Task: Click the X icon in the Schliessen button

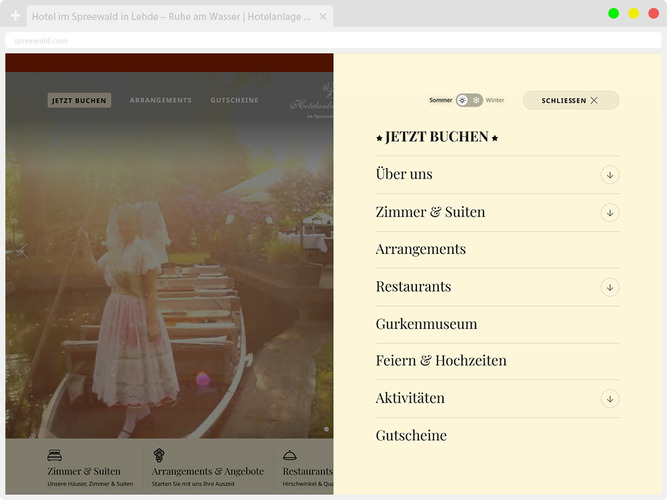Action: (594, 101)
